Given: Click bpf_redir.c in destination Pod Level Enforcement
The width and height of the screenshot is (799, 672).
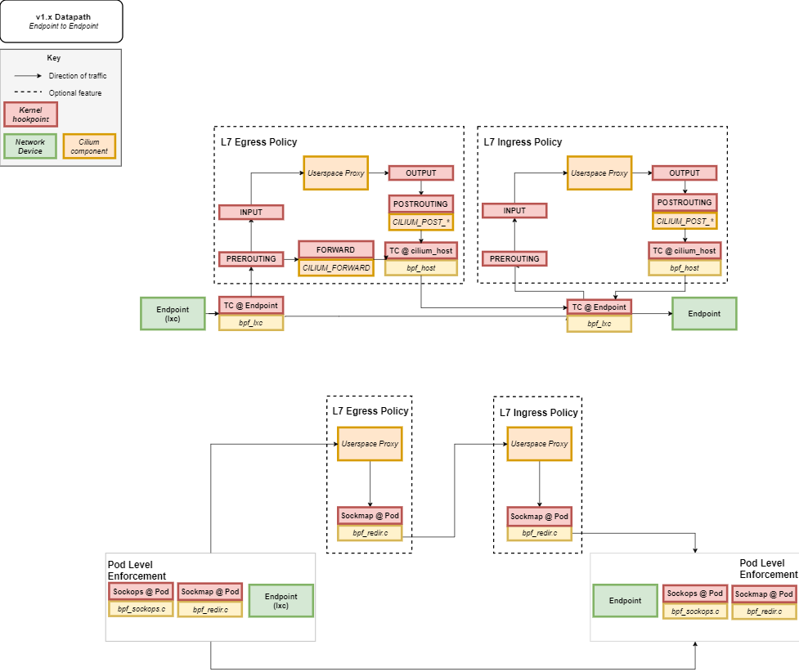Looking at the screenshot, I should point(764,612).
